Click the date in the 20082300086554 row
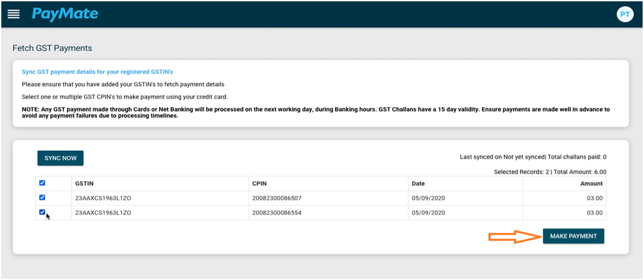 pyautogui.click(x=428, y=213)
